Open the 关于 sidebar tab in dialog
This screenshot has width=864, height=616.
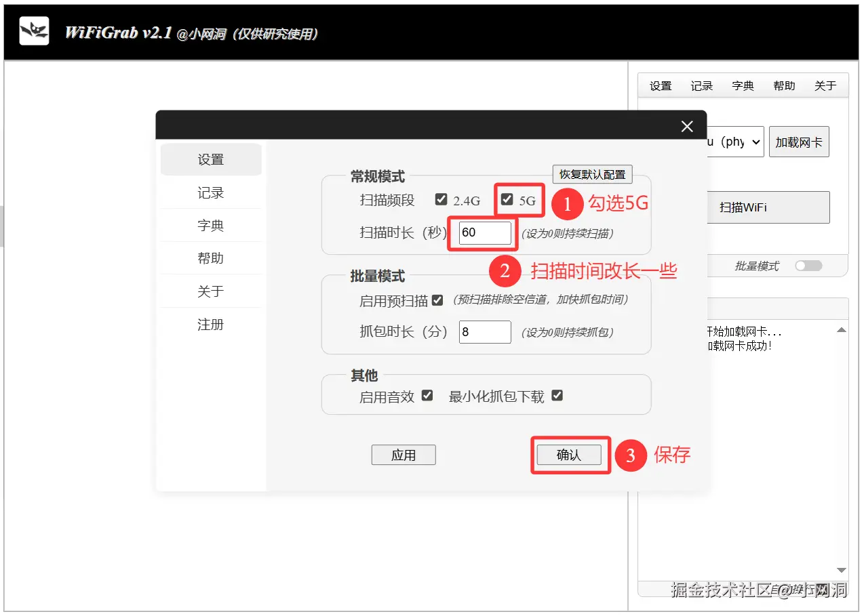211,291
